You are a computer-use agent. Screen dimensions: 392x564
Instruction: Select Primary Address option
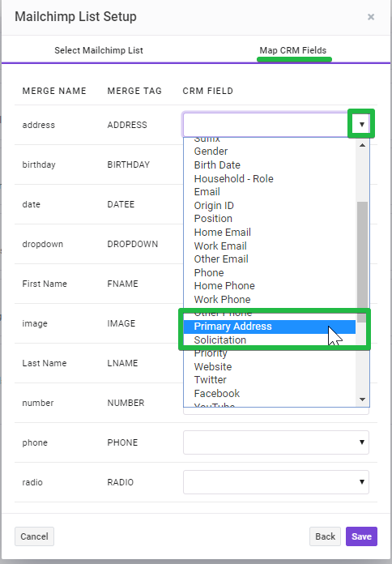click(270, 327)
